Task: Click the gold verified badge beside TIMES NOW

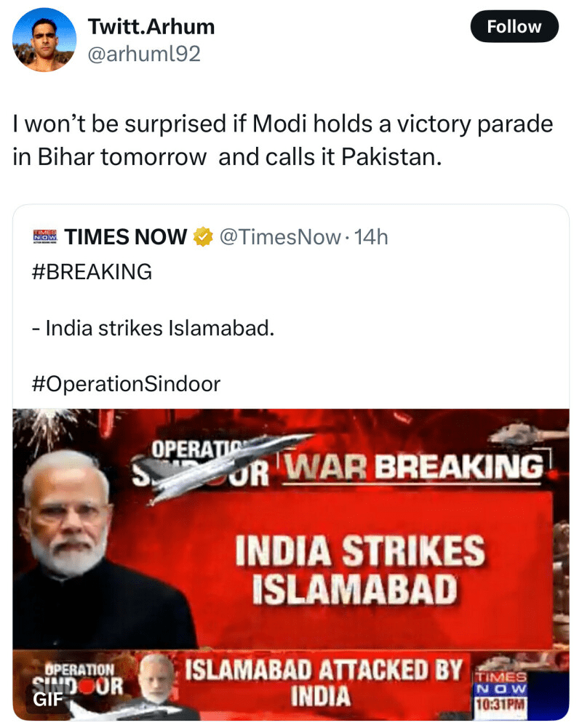Action: click(203, 237)
